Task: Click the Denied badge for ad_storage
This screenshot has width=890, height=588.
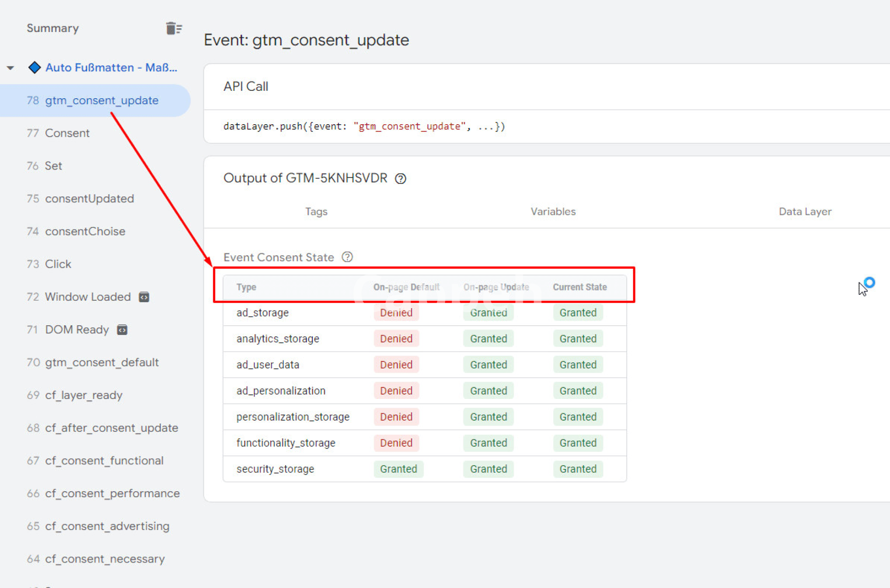Action: 396,313
